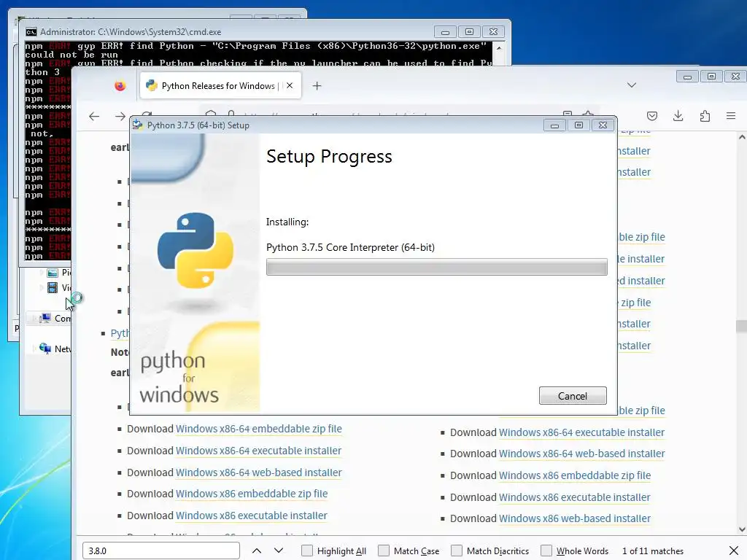This screenshot has height=560, width=747.
Task: Click the '1 of 11 matches' find status text
Action: [653, 551]
